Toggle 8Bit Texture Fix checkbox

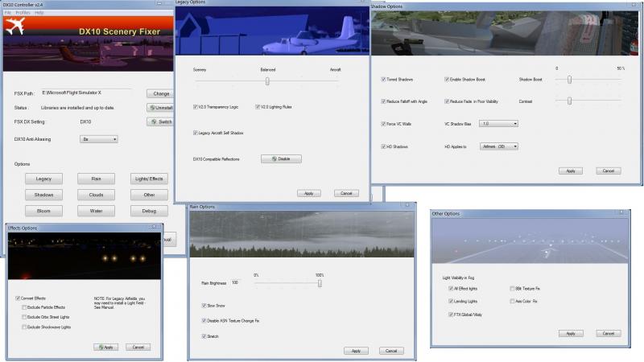(x=512, y=289)
